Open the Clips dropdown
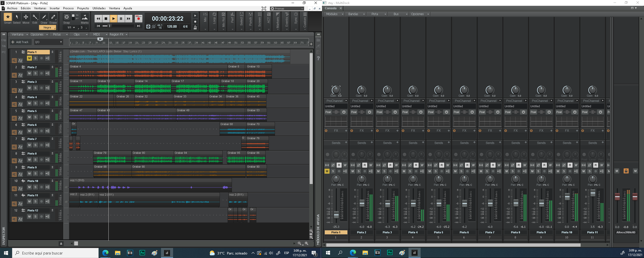Viewport: 644px width, 258px height. [78, 34]
